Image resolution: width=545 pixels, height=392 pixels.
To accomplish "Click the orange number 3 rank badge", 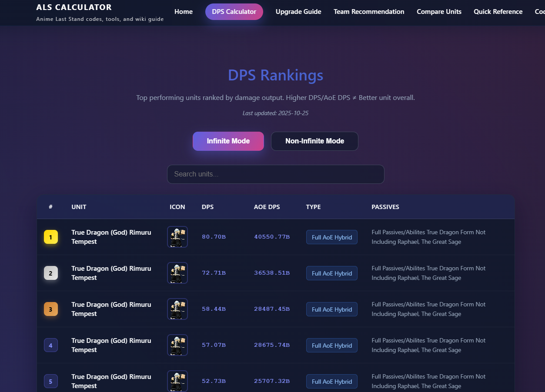I will [51, 309].
